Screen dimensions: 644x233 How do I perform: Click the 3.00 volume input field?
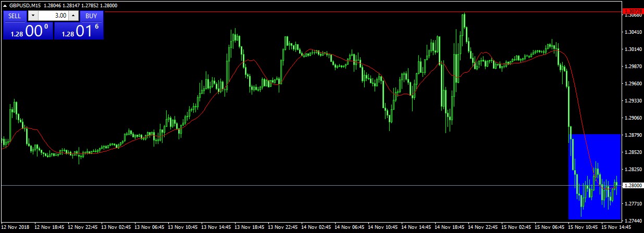click(x=53, y=16)
